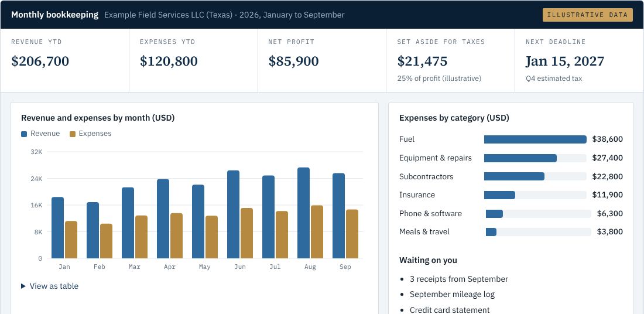The width and height of the screenshot is (644, 314).
Task: Click the Subcontractors category label
Action: pyautogui.click(x=426, y=177)
